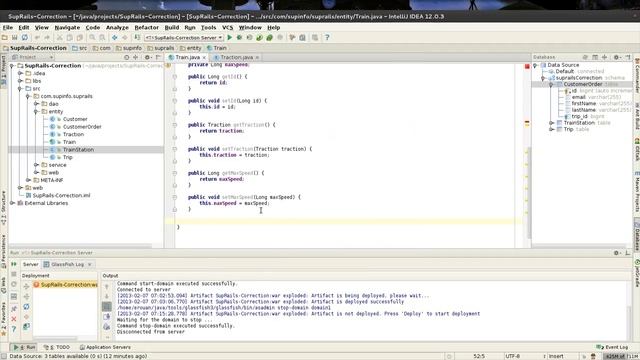Open the VCS menu

pos(227,27)
